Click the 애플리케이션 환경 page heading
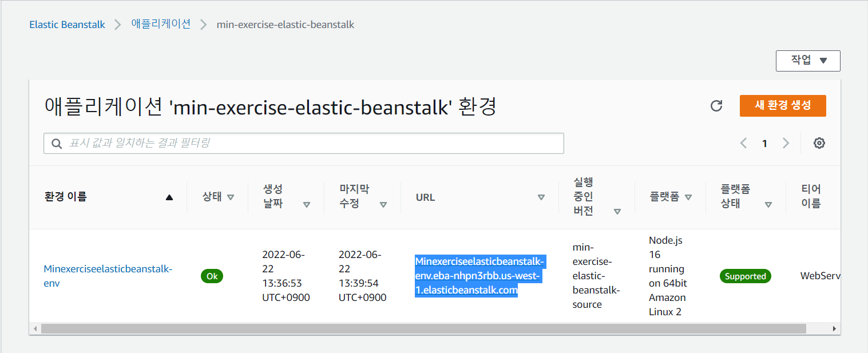The image size is (868, 353). click(270, 106)
